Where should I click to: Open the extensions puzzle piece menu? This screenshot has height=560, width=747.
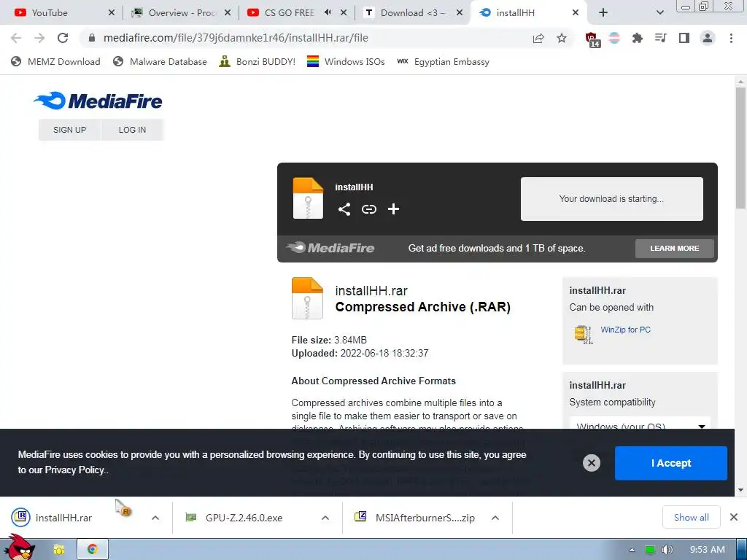tap(637, 38)
